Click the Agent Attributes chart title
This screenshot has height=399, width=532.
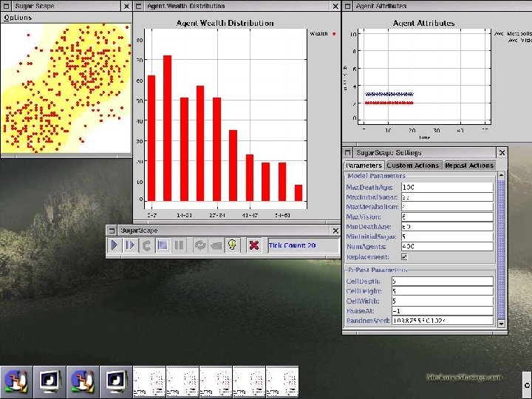[x=424, y=23]
